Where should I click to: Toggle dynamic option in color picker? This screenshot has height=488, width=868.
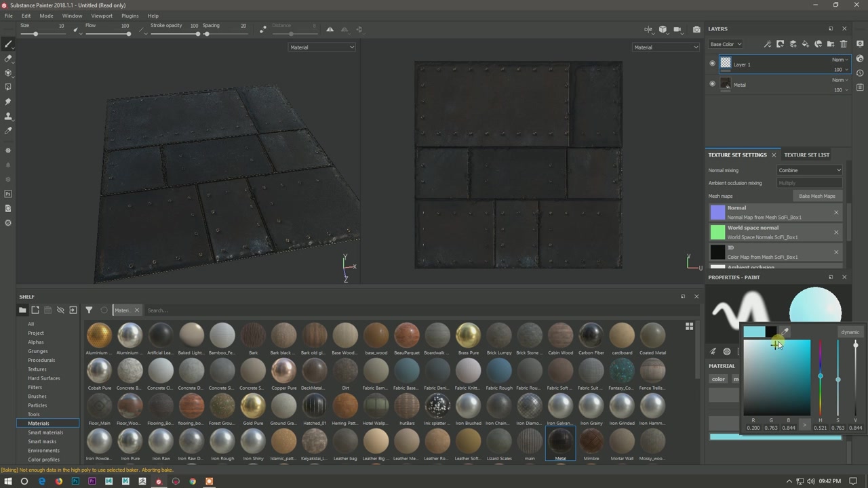pyautogui.click(x=850, y=332)
